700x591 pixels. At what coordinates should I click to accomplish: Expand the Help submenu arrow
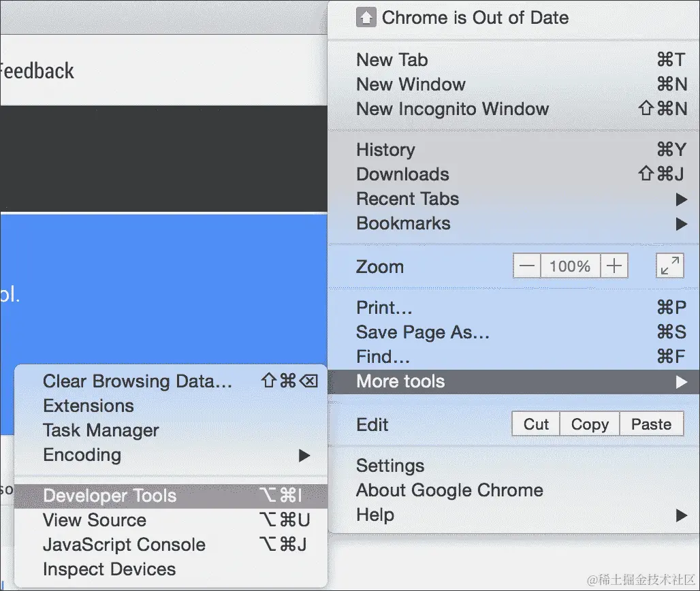683,515
